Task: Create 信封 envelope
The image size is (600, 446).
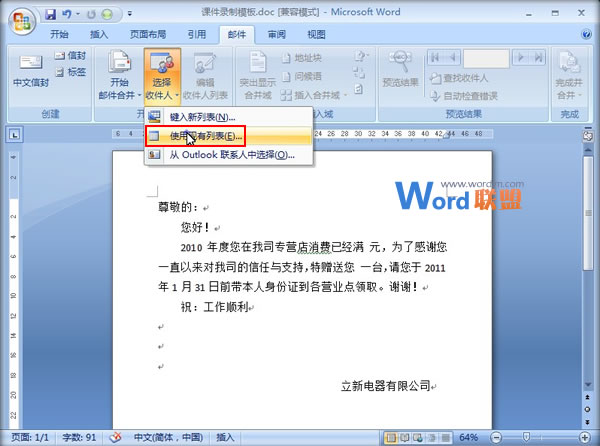Action: (70, 56)
